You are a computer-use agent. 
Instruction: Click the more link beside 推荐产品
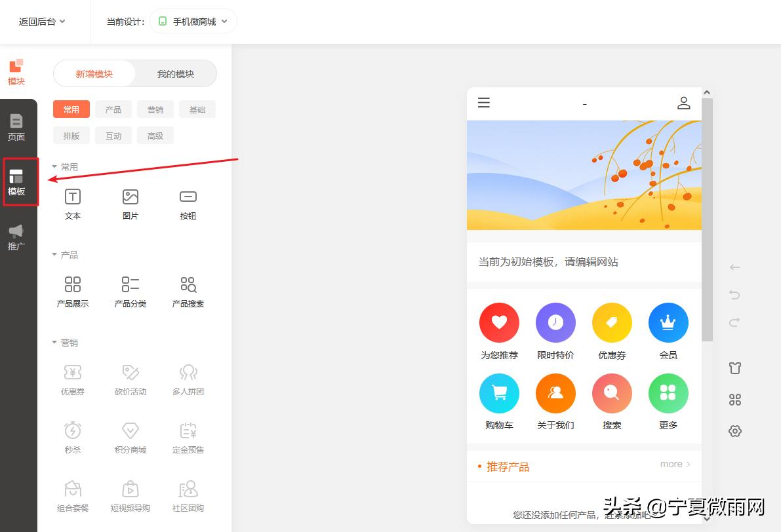[x=674, y=463]
